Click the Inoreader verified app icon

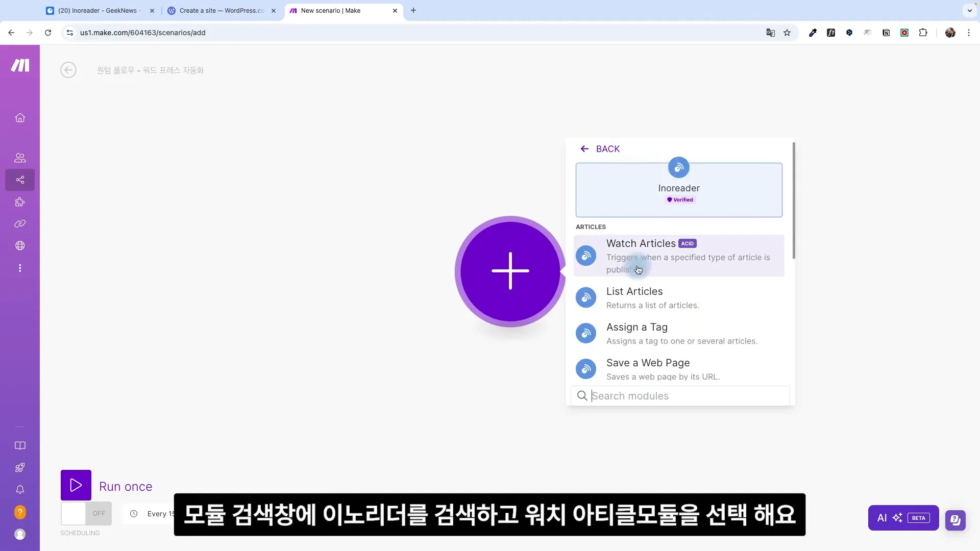[678, 167]
